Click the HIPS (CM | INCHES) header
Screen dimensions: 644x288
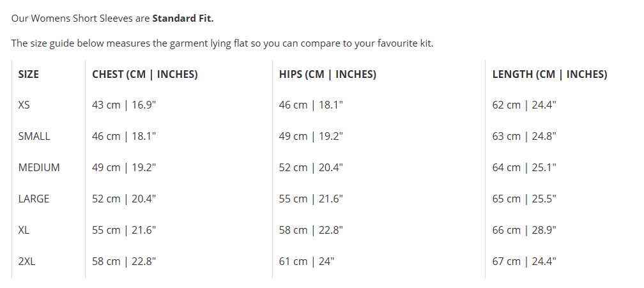pos(327,74)
